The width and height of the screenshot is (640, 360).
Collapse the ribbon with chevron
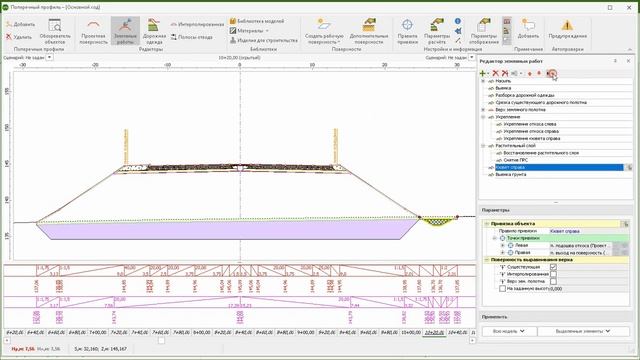[x=629, y=49]
